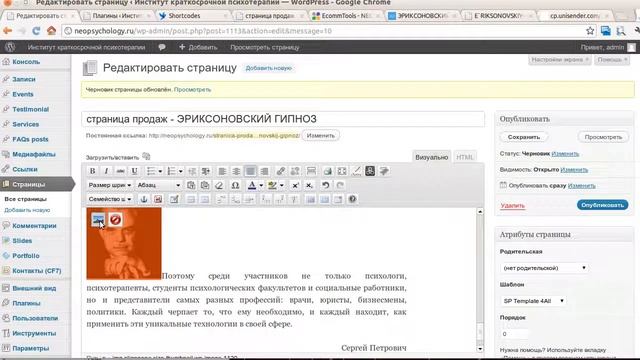The height and width of the screenshot is (360, 640).
Task: Justify text alignment
Action: coord(250,171)
